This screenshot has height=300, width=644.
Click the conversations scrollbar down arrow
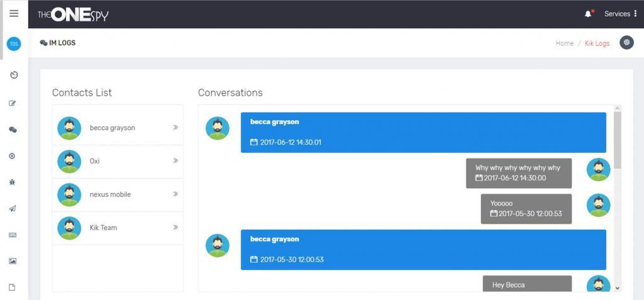[617, 287]
